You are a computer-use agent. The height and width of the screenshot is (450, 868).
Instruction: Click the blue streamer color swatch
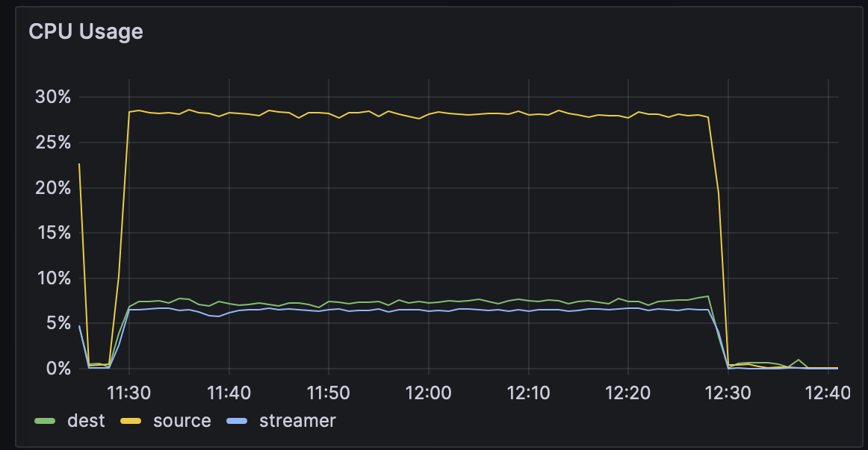tap(238, 422)
